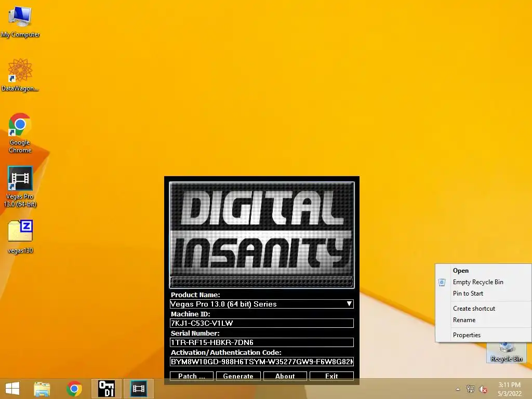This screenshot has width=532, height=399.
Task: Click the Exit button
Action: coord(331,376)
